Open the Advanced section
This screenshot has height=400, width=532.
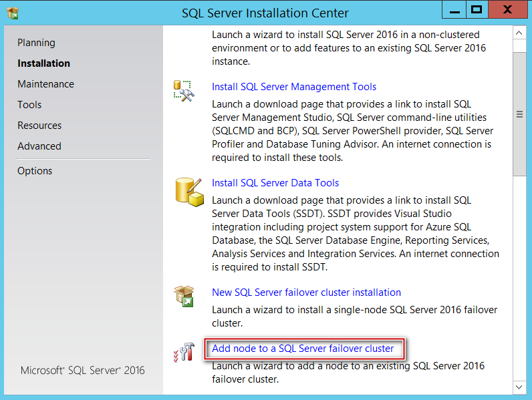39,146
